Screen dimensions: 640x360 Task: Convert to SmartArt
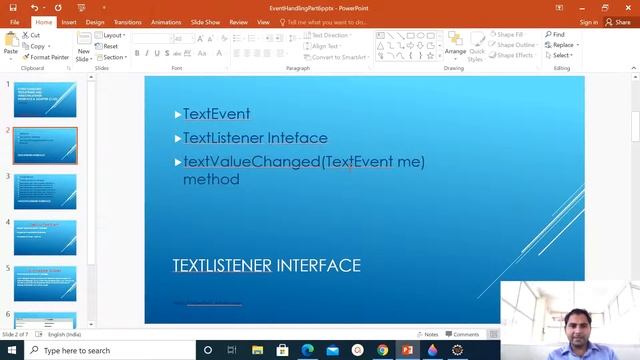[x=336, y=57]
